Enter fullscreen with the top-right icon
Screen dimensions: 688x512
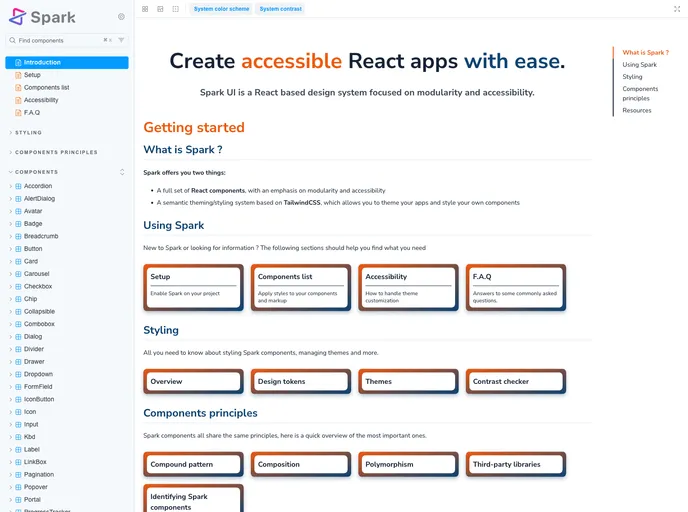pyautogui.click(x=677, y=9)
